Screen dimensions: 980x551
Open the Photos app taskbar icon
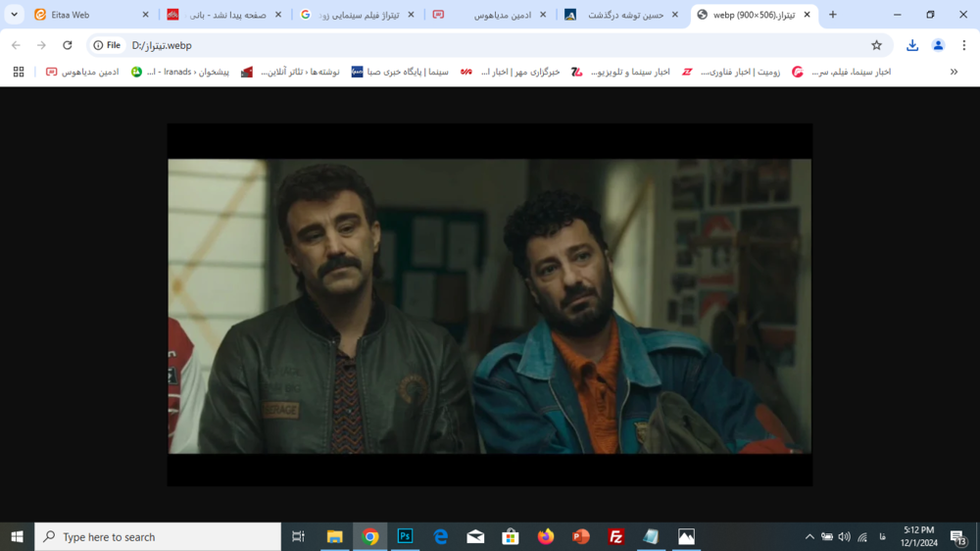[686, 536]
